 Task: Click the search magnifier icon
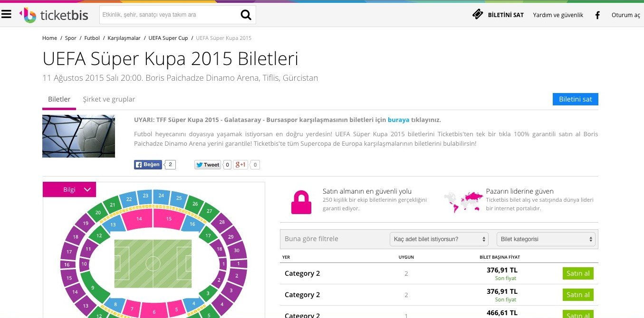click(246, 14)
